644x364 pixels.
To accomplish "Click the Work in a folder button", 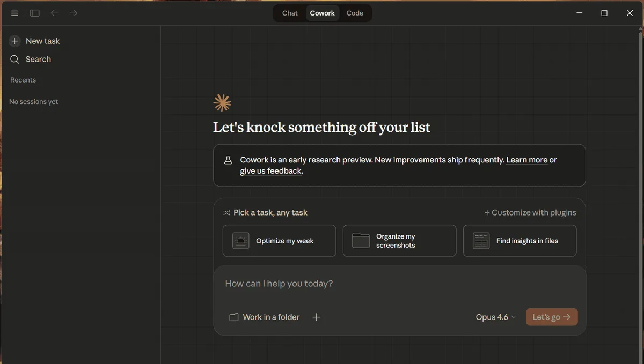I will 265,317.
